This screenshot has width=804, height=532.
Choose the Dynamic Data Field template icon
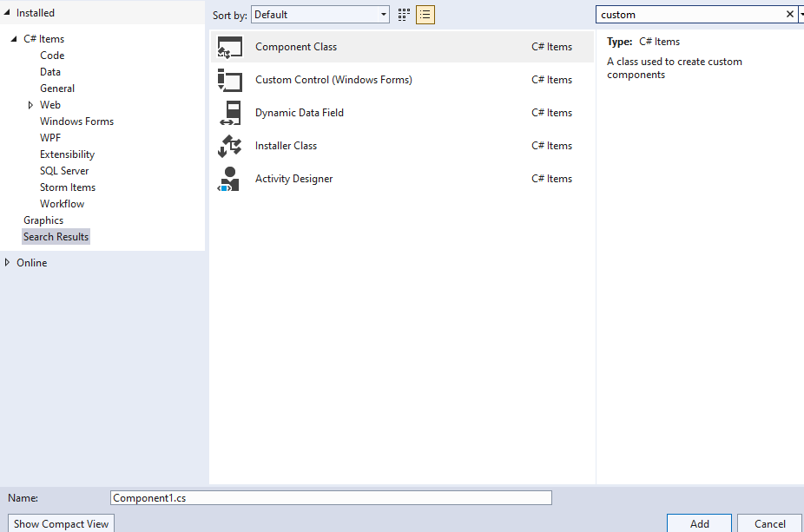point(230,112)
